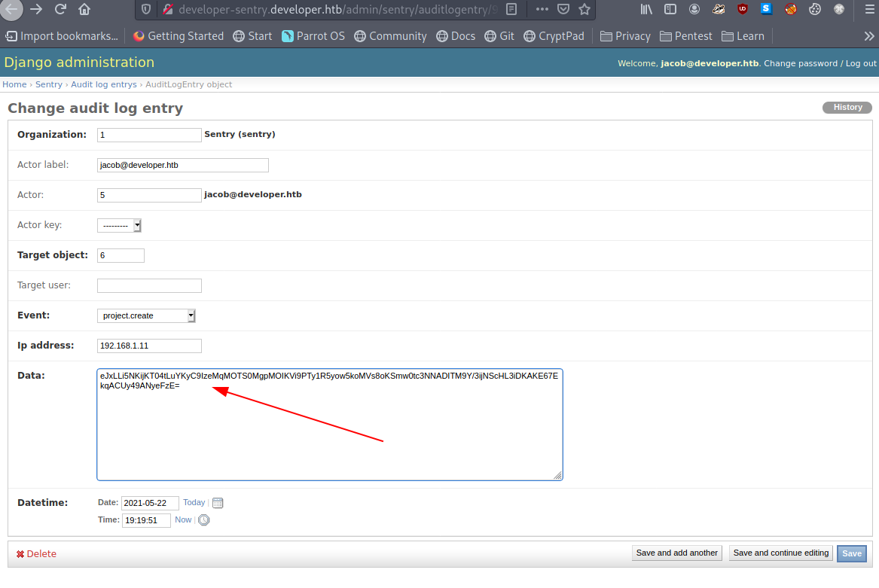Click the red Delete link
The height and width of the screenshot is (588, 879).
pyautogui.click(x=37, y=554)
